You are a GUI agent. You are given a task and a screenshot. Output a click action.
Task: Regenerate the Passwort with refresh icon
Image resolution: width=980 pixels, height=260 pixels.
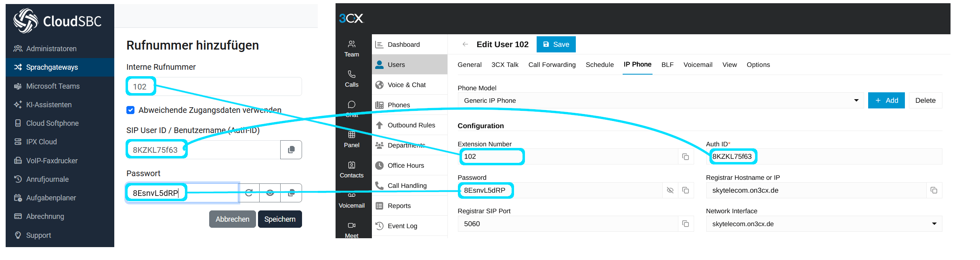coord(249,193)
